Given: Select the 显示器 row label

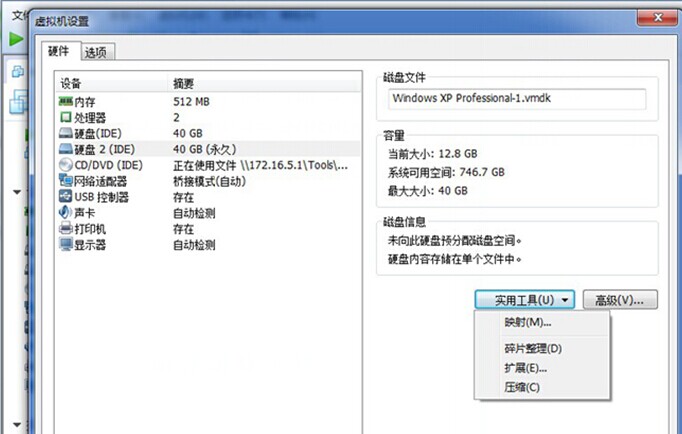Looking at the screenshot, I should pyautogui.click(x=90, y=245).
